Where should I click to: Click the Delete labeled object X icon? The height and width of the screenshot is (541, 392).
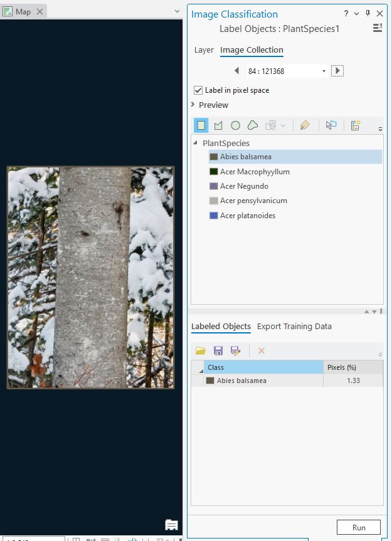262,351
